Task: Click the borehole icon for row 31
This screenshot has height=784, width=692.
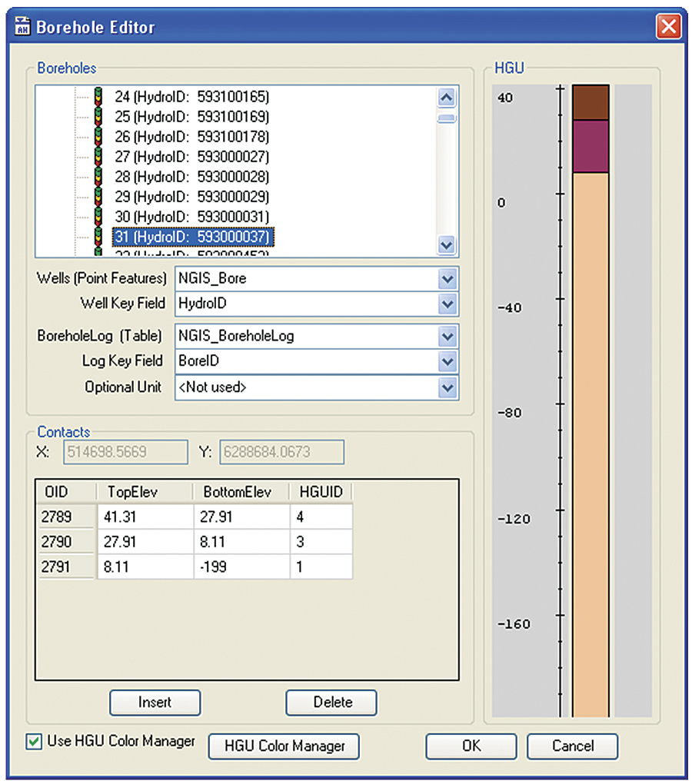Action: 98,236
